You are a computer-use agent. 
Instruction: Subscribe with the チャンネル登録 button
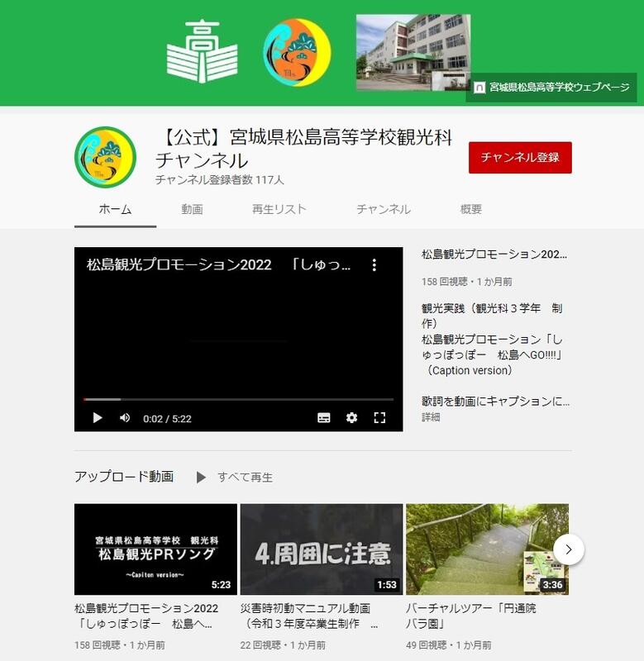pyautogui.click(x=520, y=157)
